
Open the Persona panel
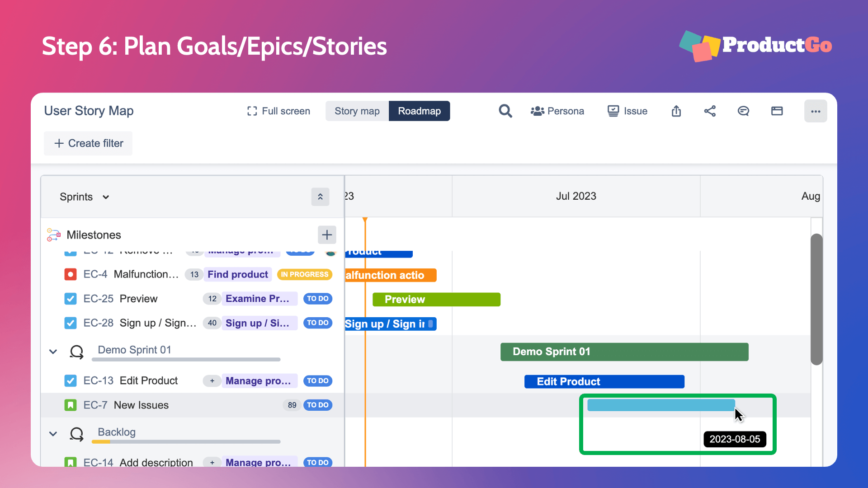coord(557,111)
